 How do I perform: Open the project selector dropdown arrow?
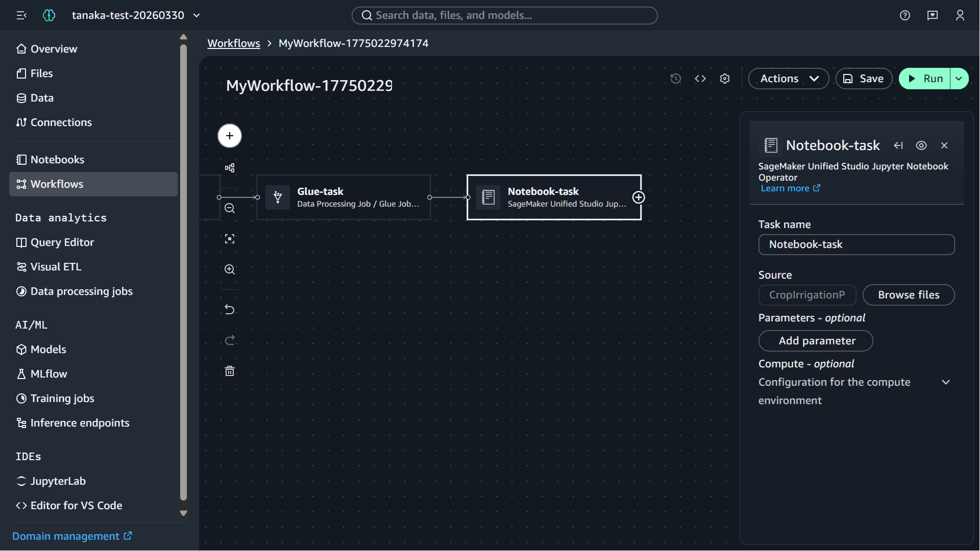(197, 15)
